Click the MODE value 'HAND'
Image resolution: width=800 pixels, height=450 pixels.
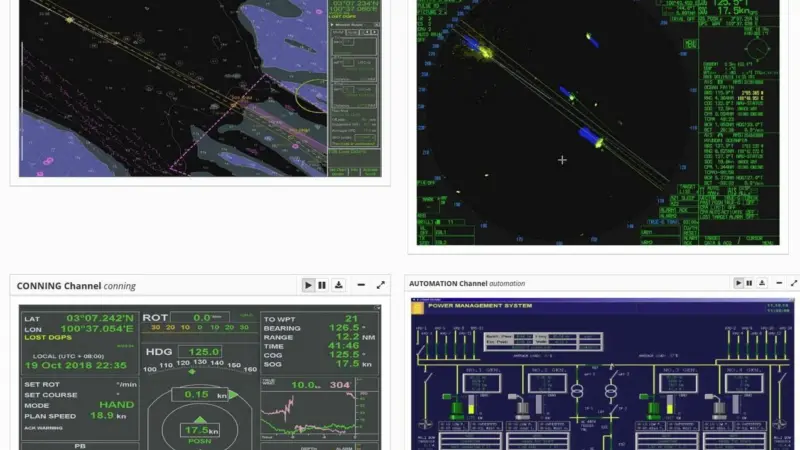116,405
